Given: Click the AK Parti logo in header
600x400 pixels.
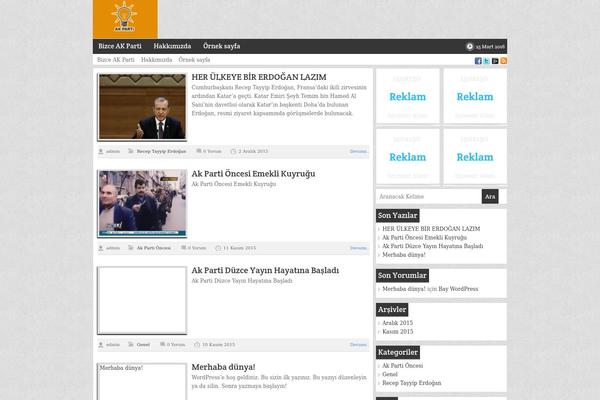Looking at the screenshot, I should coord(125,19).
